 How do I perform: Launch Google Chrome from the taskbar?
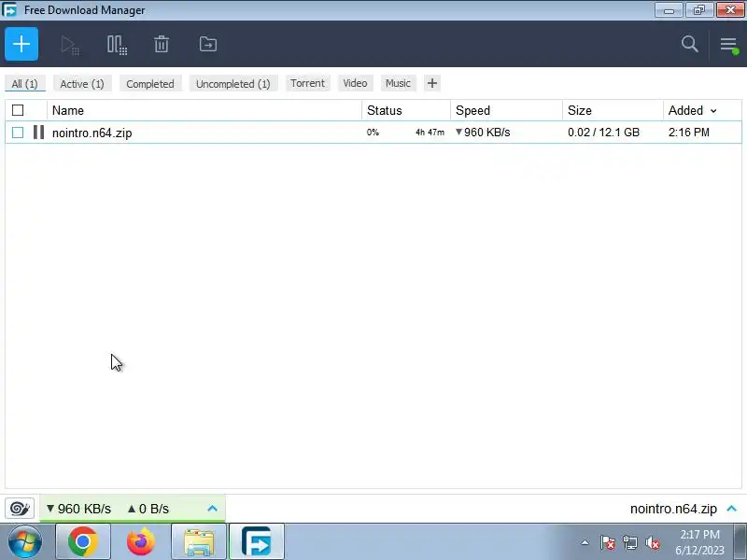coord(83,542)
